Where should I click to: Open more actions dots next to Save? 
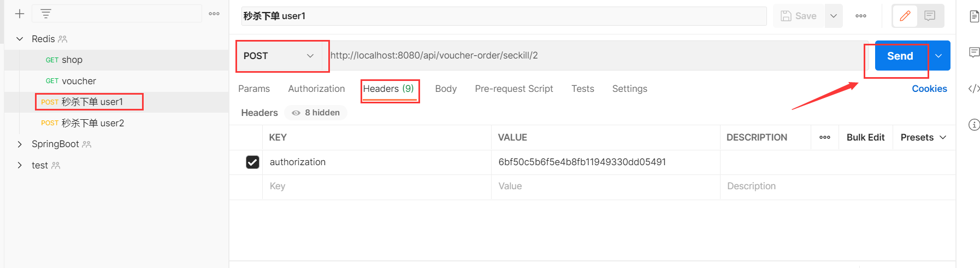(x=861, y=16)
